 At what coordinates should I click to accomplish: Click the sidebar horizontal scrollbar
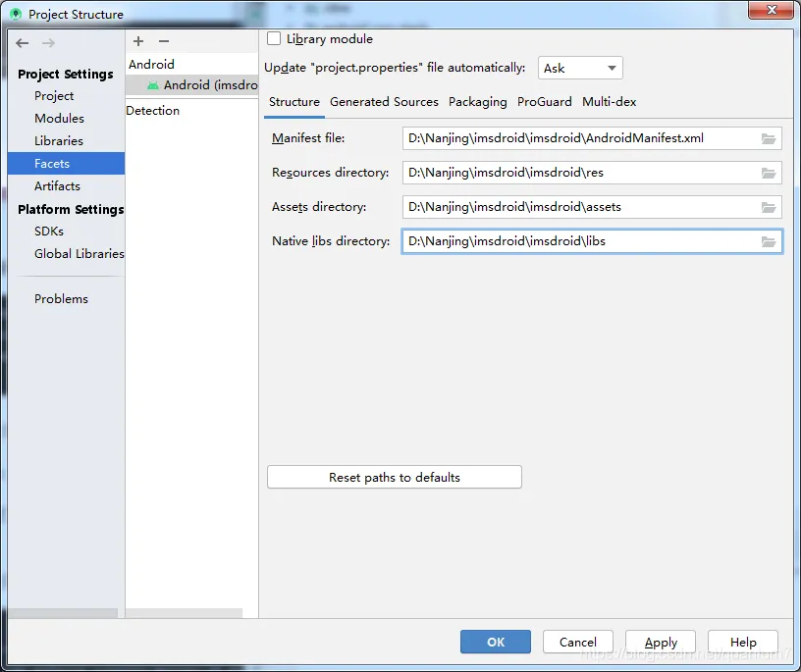pos(63,613)
